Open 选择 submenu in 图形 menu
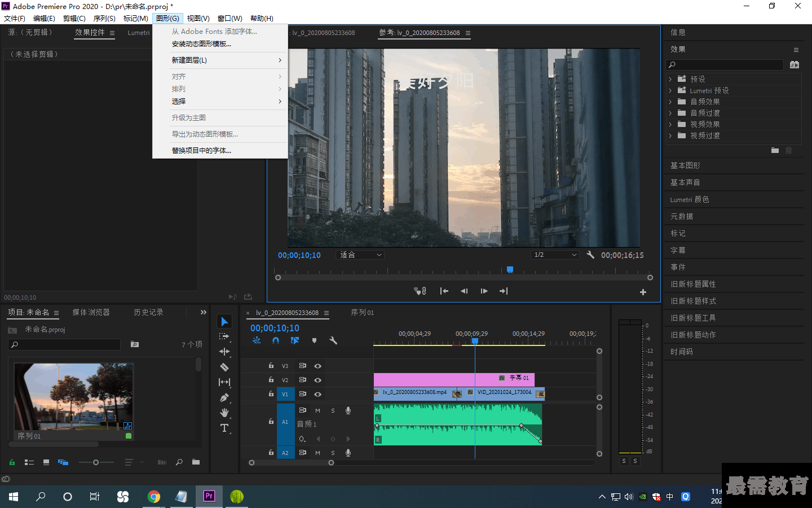The image size is (812, 508). tap(220, 102)
